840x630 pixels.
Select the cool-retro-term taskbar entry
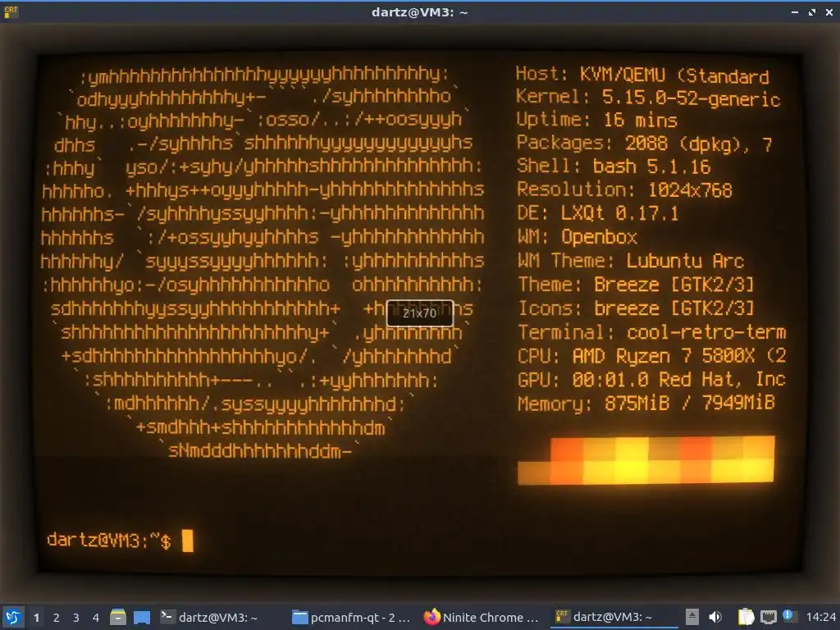[614, 617]
